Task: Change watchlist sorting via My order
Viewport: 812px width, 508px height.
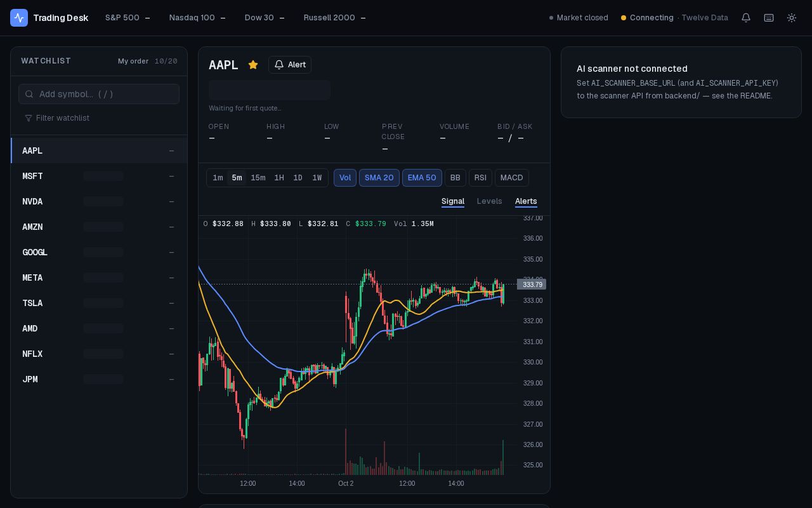Action: (133, 61)
